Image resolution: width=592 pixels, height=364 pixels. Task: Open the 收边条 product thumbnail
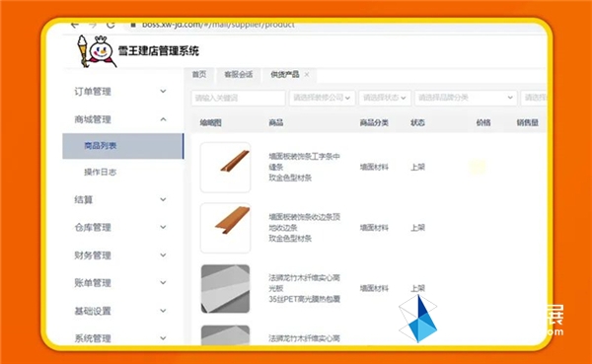tap(225, 228)
